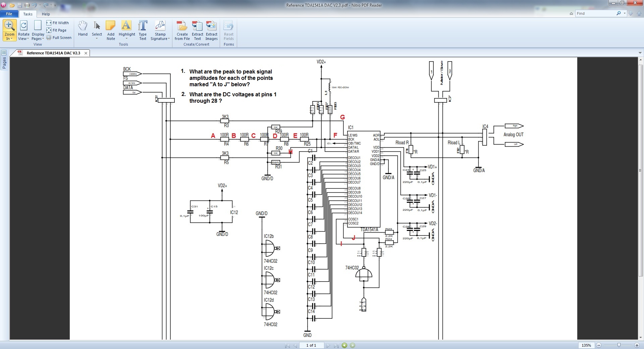644x349 pixels.
Task: Click the zoom slider handle
Action: [x=619, y=345]
